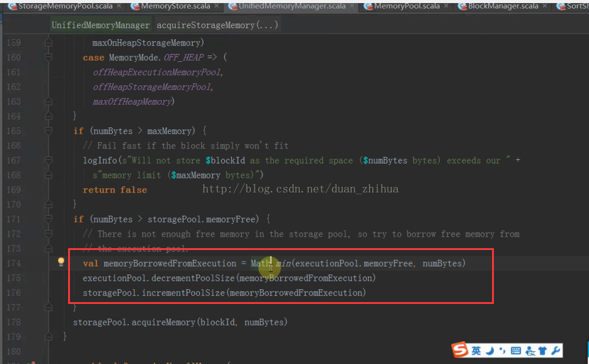The height and width of the screenshot is (364, 589).
Task: Click acquireMemory on line 178
Action: [x=163, y=322]
